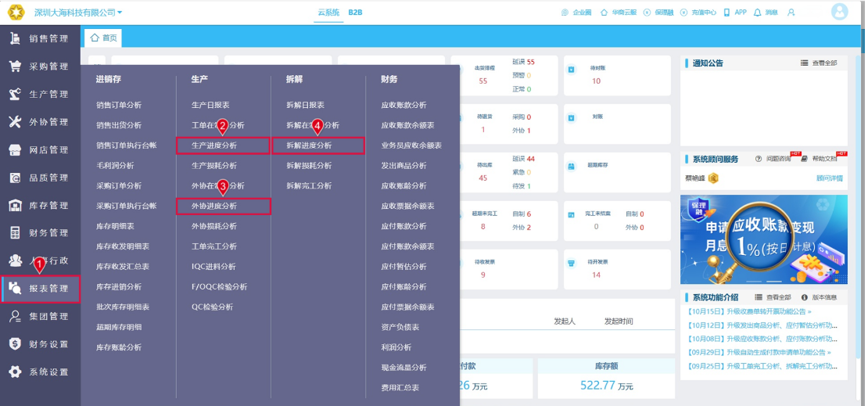Select 报表管理 in the sidebar
The image size is (868, 406).
click(41, 289)
